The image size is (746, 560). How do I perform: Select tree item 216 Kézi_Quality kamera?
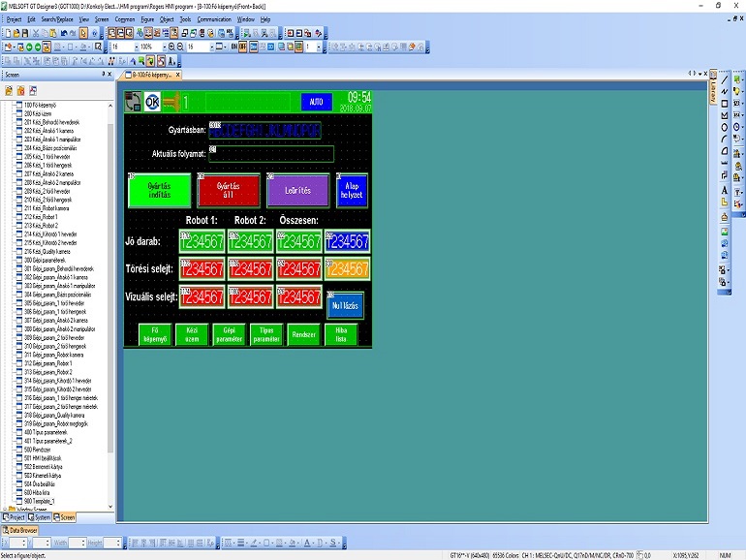pos(47,251)
